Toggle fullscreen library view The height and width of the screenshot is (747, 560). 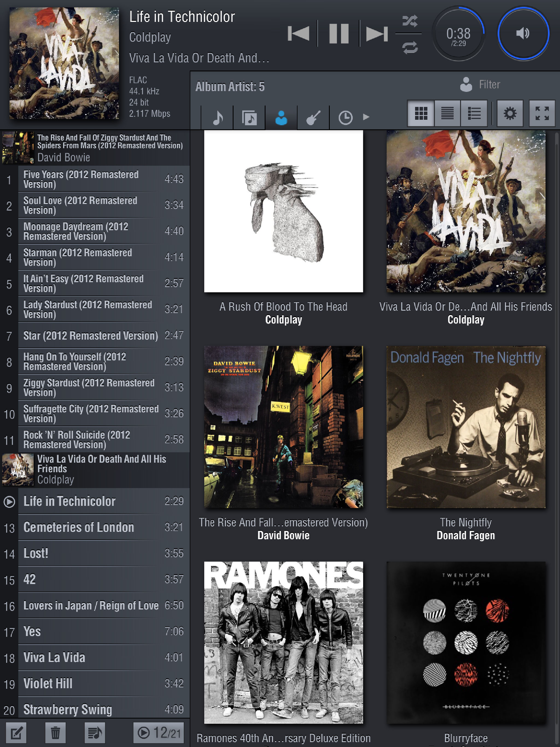pos(542,113)
